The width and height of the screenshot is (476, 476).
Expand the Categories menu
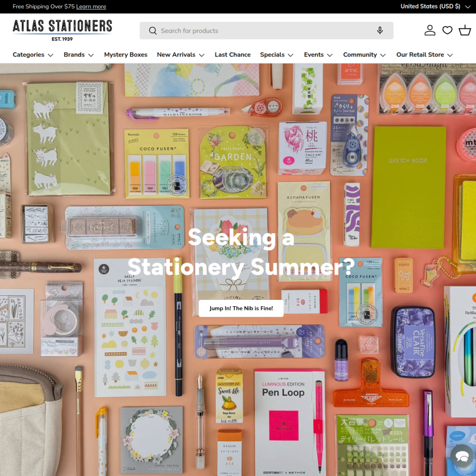(x=33, y=54)
